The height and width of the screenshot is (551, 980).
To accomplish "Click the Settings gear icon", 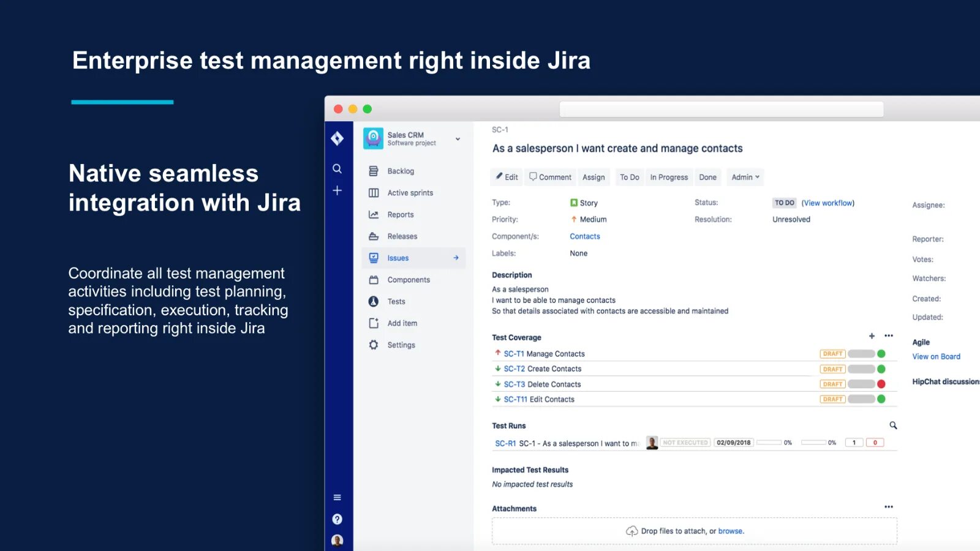I will point(374,345).
